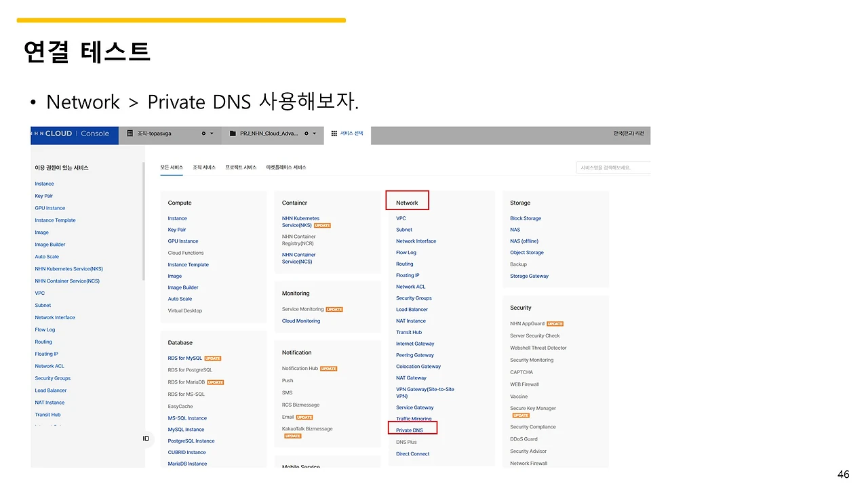The height and width of the screenshot is (488, 868).
Task: Click the NHN Cloud Console logo
Action: [x=70, y=134]
